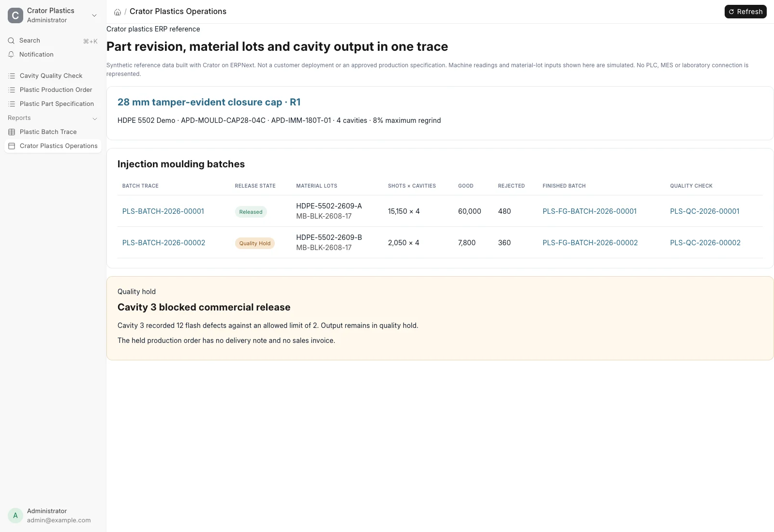Open finished batch PLS-FG-BATCH-2026-00001
The width and height of the screenshot is (774, 532).
pos(590,211)
